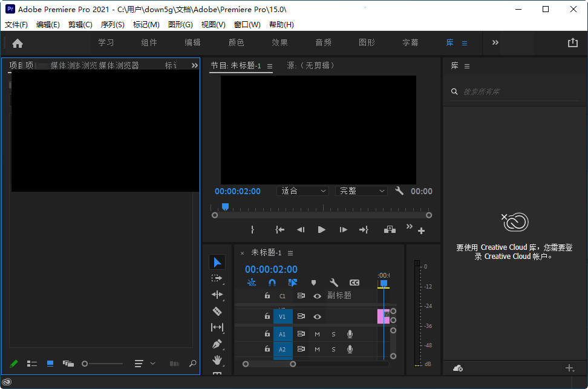Screen dimensions: 588x389
Task: Add a marker in the timeline
Action: click(x=313, y=283)
